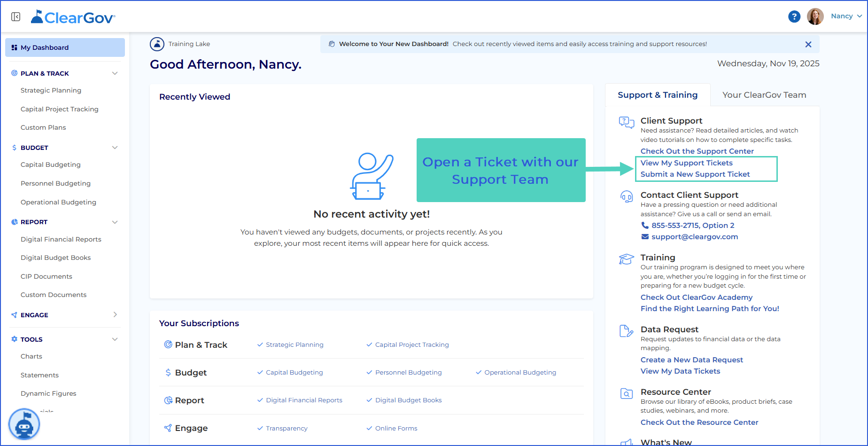Click the Report pie chart icon in sidebar
This screenshot has height=446, width=868.
click(15, 222)
